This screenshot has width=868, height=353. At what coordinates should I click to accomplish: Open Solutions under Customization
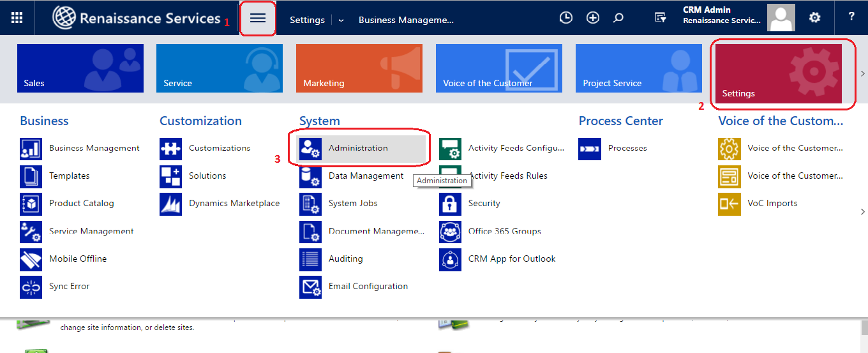207,176
